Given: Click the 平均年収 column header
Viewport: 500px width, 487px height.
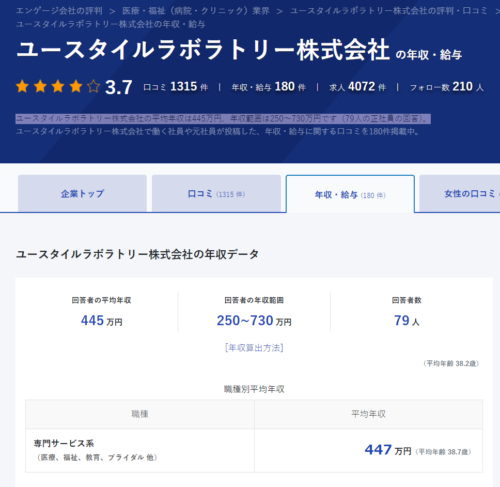Looking at the screenshot, I should coord(368,414).
